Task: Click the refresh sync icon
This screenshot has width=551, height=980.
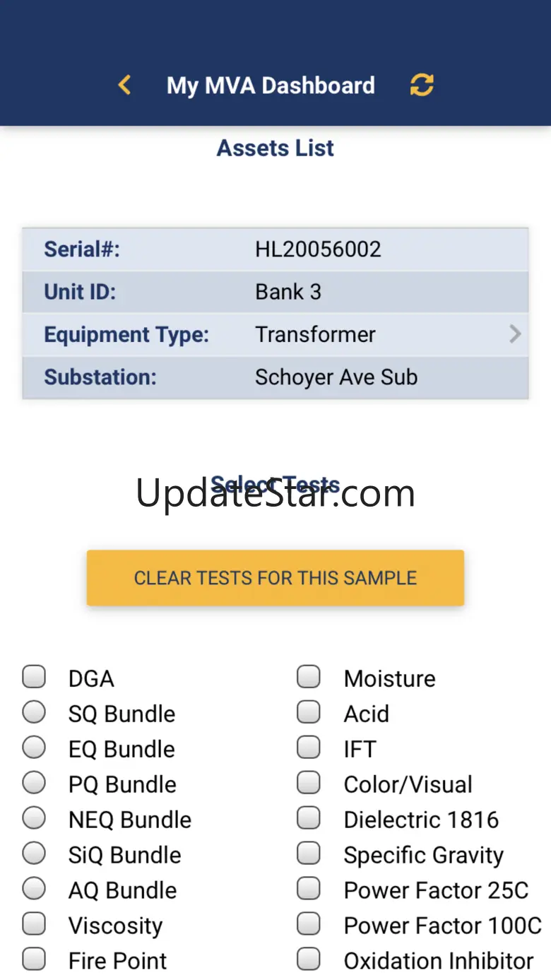Action: [x=422, y=85]
